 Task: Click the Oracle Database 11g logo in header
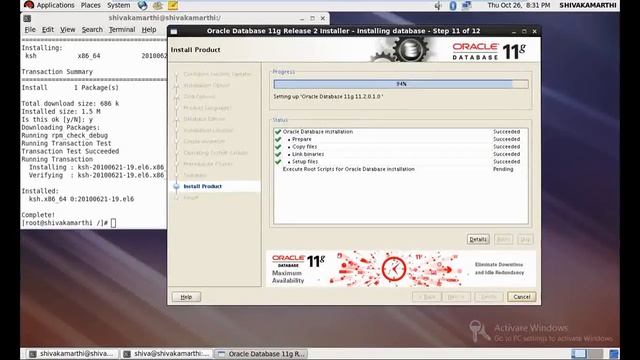point(489,51)
